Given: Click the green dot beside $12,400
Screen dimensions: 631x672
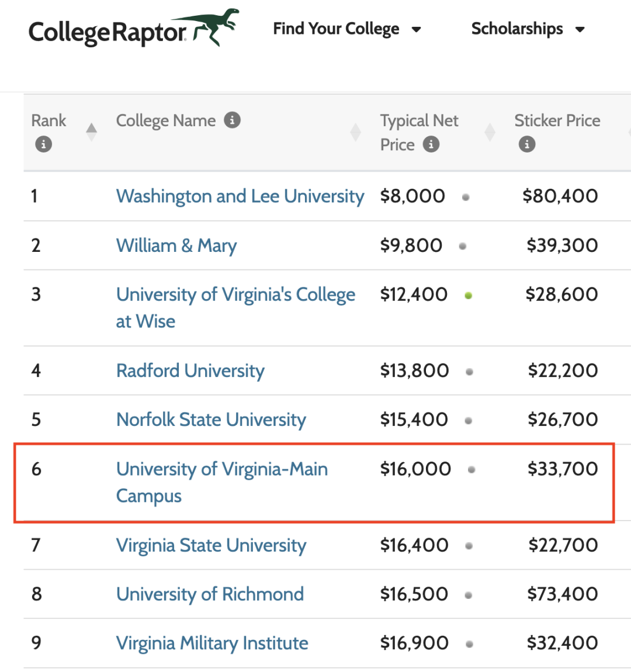Looking at the screenshot, I should pyautogui.click(x=468, y=295).
